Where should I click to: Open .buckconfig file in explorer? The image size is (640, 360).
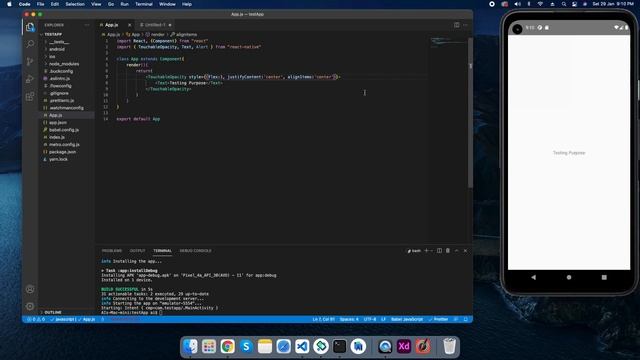(x=61, y=71)
